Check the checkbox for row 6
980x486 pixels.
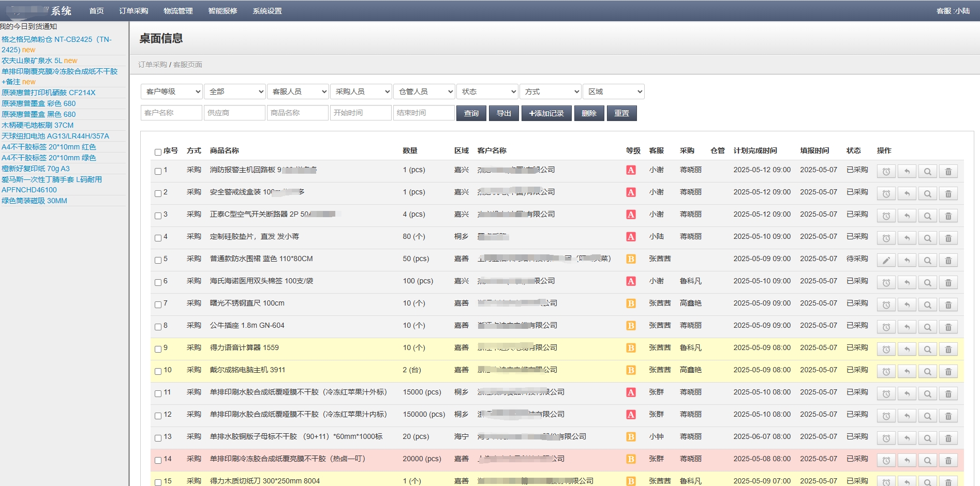tap(158, 282)
